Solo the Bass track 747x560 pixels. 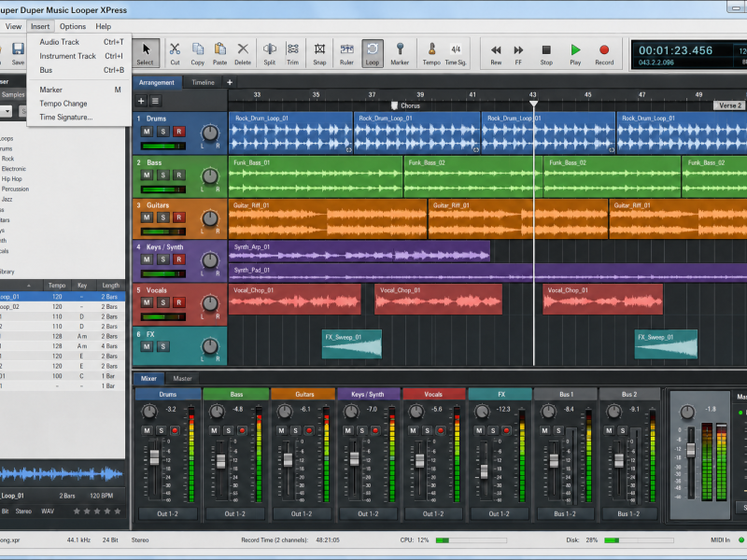(162, 175)
